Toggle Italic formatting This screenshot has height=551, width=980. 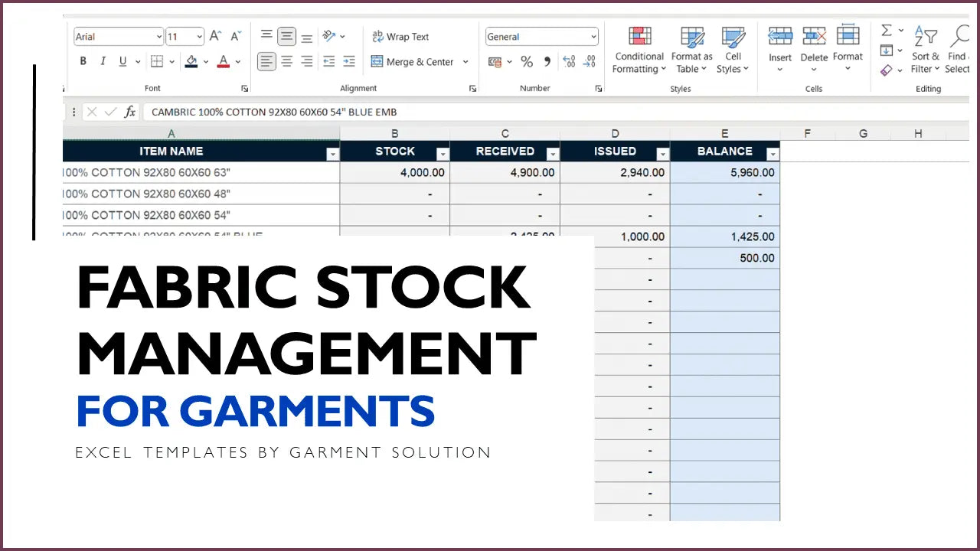(103, 61)
